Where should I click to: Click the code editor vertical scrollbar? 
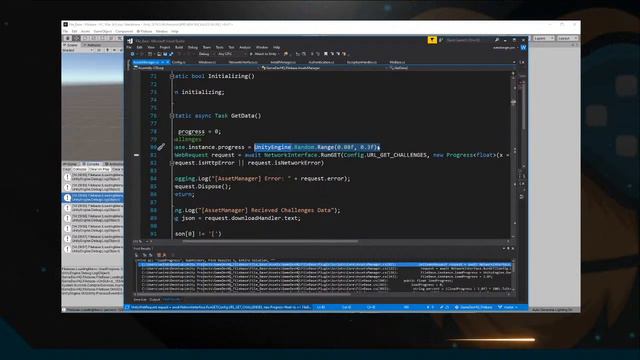coord(513,155)
